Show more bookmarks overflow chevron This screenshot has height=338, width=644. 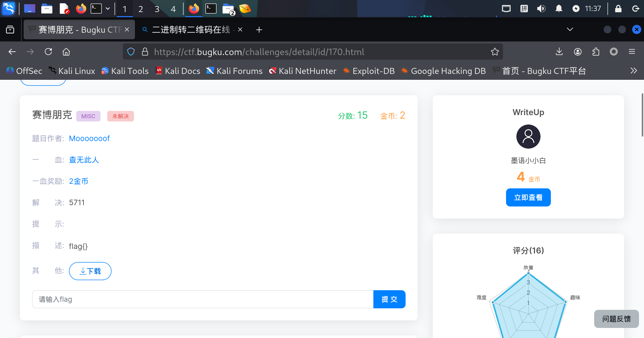pyautogui.click(x=633, y=71)
